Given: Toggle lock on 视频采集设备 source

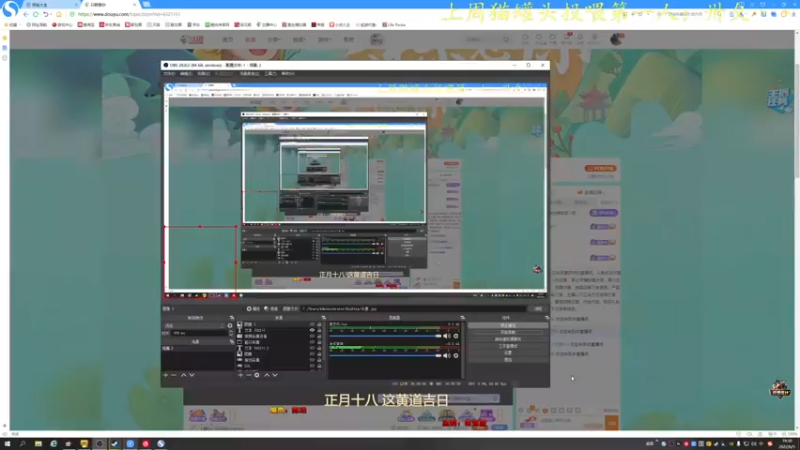Looking at the screenshot, I should [319, 336].
